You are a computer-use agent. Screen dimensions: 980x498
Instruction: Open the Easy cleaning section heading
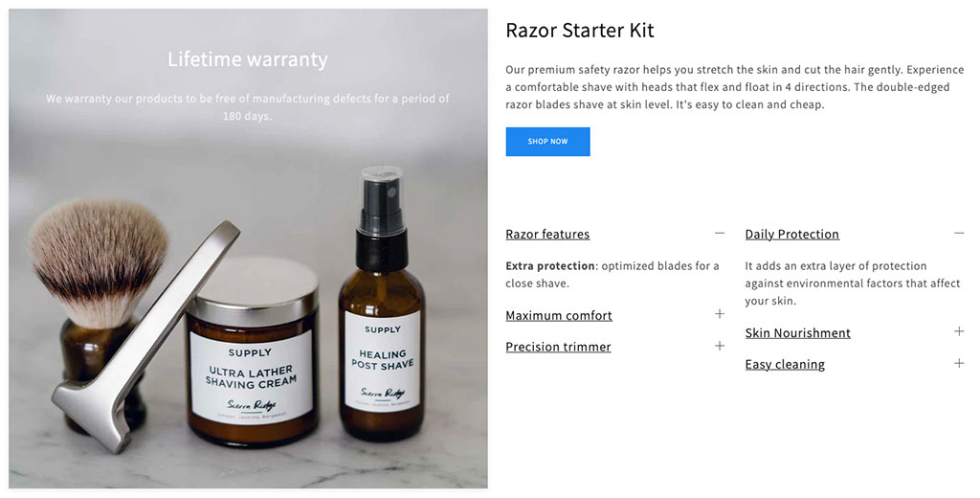(x=785, y=364)
